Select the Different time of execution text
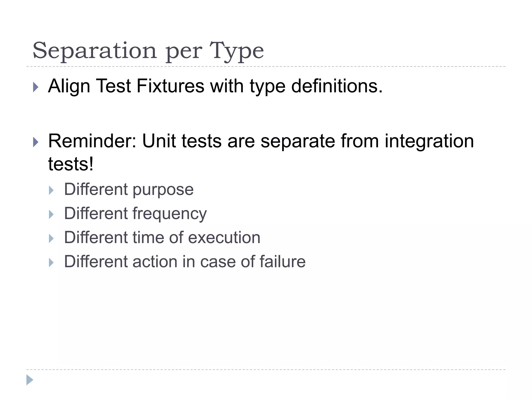The height and width of the screenshot is (399, 532). [162, 237]
